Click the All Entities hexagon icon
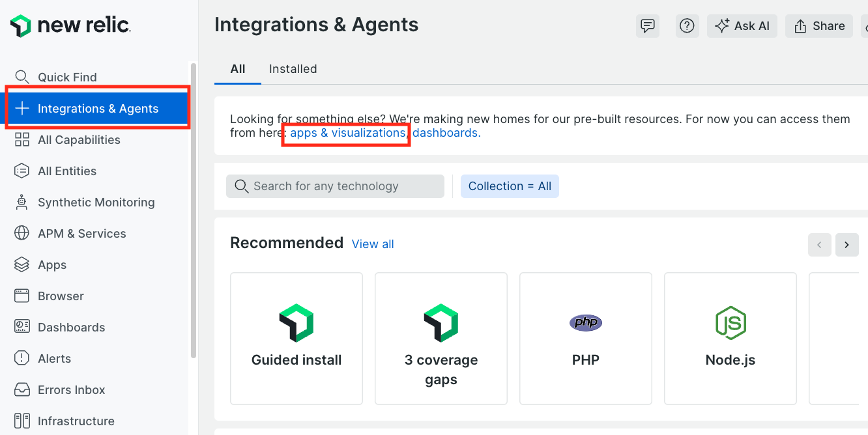 coord(22,171)
